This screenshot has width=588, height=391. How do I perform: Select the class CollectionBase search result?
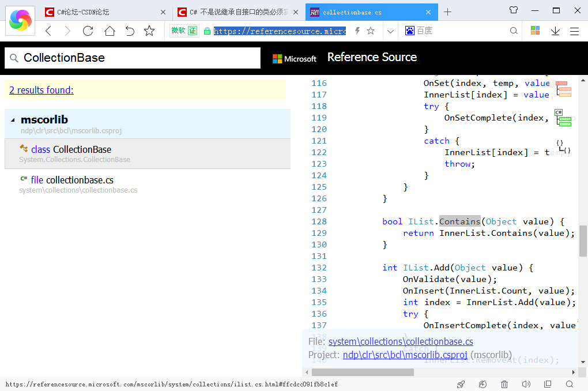coord(71,149)
